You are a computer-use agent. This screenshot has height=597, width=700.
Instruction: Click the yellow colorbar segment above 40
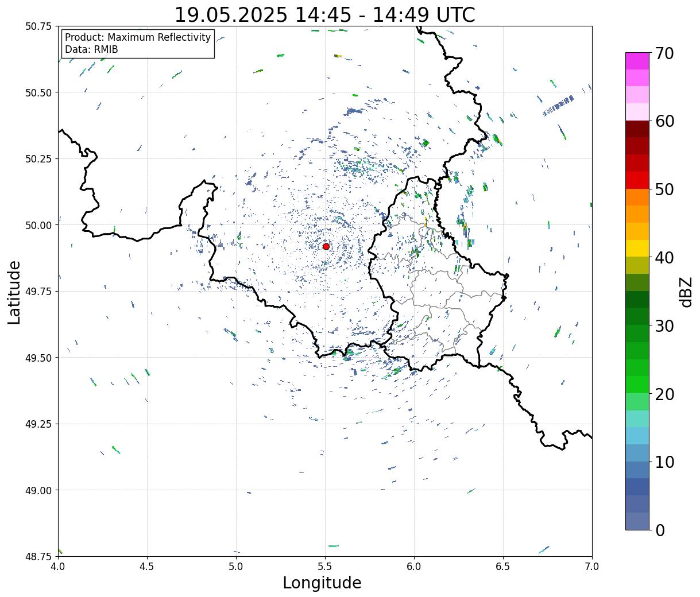(x=637, y=248)
